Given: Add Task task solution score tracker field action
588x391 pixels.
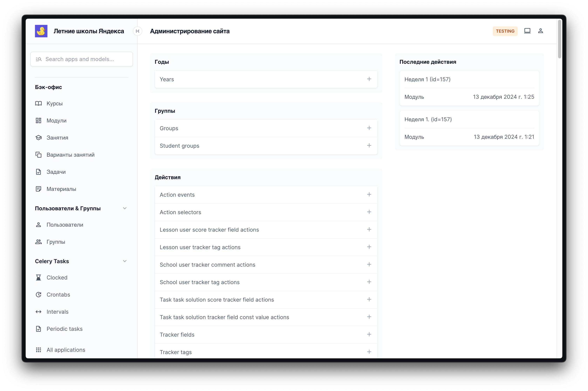Looking at the screenshot, I should [369, 299].
